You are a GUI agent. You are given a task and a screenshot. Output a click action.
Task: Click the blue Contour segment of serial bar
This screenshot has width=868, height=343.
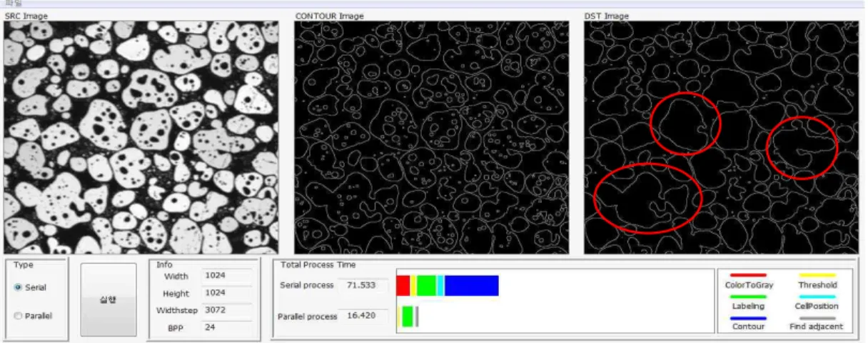471,286
